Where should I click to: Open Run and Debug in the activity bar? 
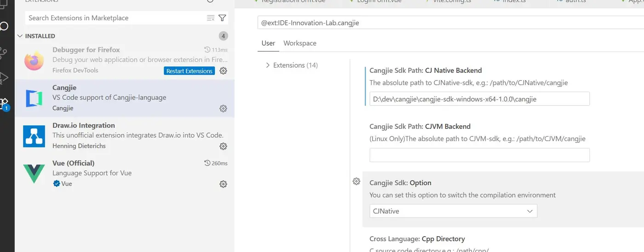(4, 78)
